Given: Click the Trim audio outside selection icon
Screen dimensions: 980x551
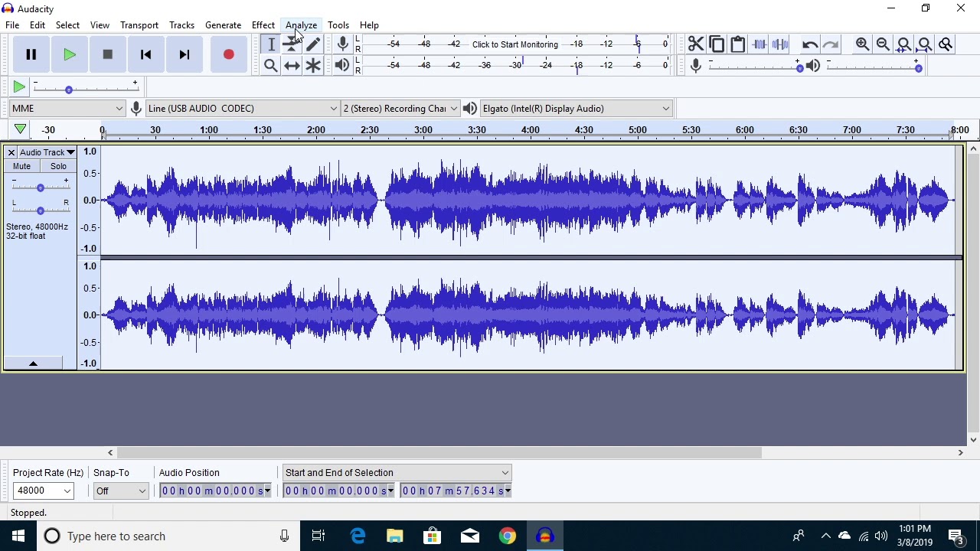Looking at the screenshot, I should coord(759,44).
